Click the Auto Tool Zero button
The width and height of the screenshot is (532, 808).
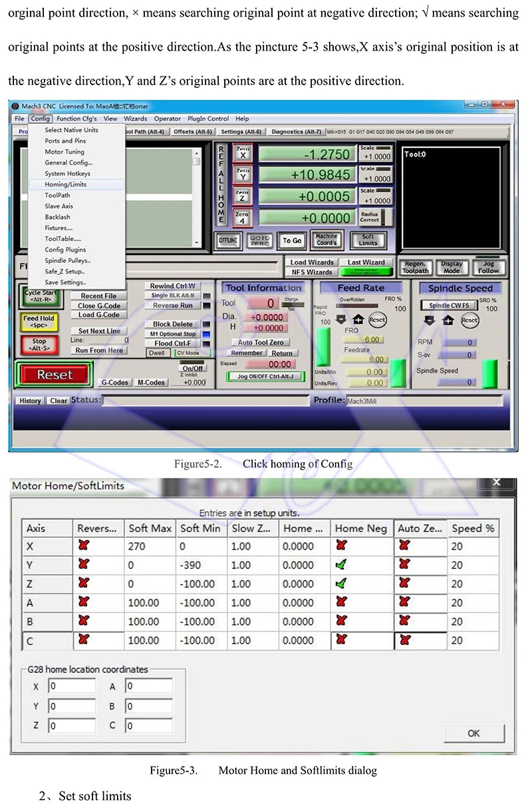point(261,342)
